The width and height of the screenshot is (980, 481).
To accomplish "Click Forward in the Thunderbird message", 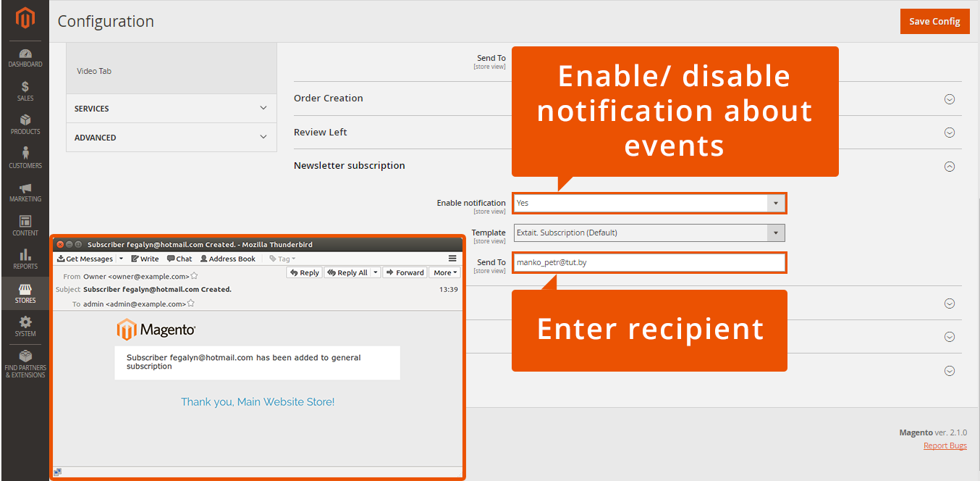I will (405, 272).
